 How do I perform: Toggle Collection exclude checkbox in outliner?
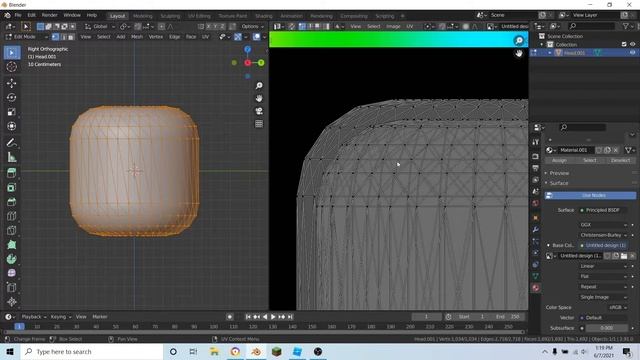(x=624, y=44)
